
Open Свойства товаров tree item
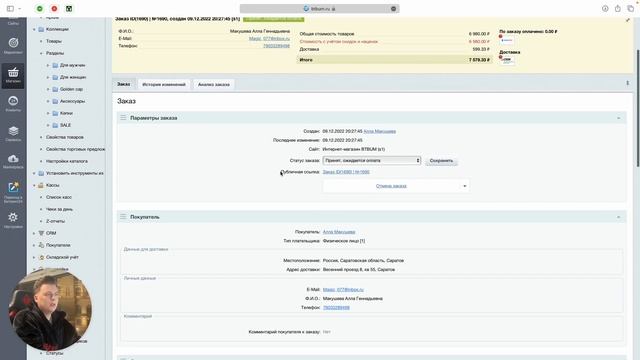(65, 137)
